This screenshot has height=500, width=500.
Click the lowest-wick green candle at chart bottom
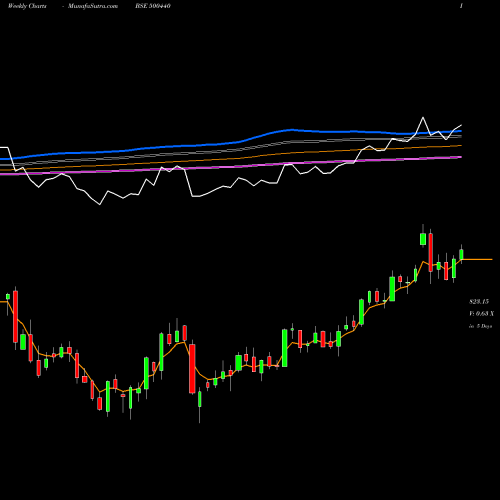tap(200, 399)
